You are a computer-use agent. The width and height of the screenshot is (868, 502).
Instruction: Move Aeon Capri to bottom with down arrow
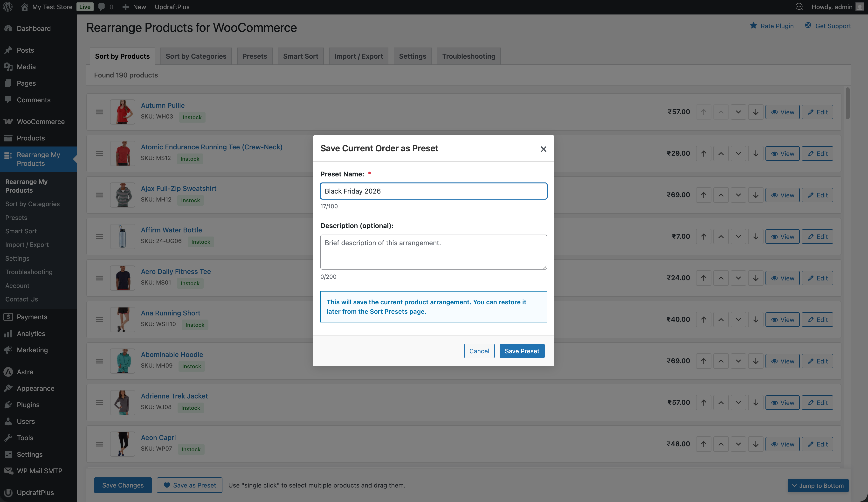click(x=756, y=444)
